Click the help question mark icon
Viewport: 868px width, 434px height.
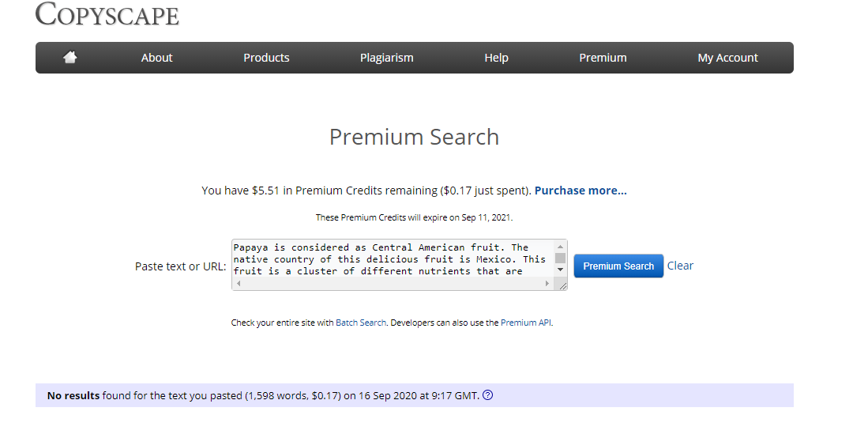pyautogui.click(x=487, y=395)
